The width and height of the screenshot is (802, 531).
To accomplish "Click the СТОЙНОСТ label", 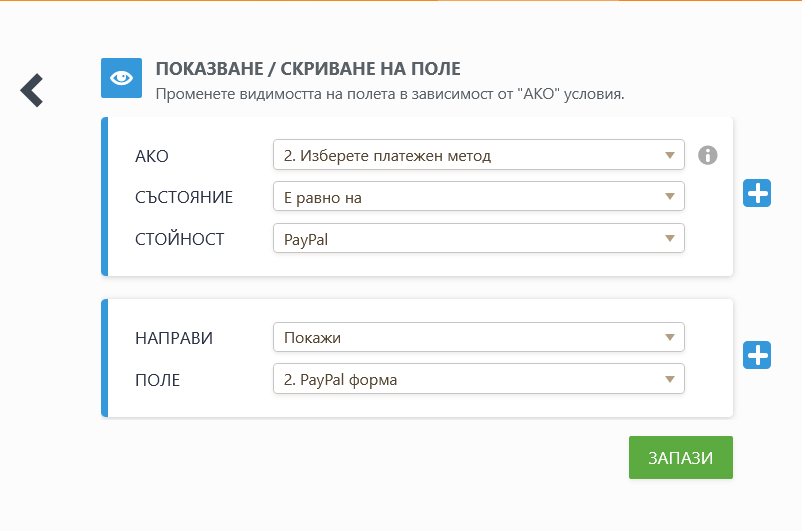I will (180, 240).
